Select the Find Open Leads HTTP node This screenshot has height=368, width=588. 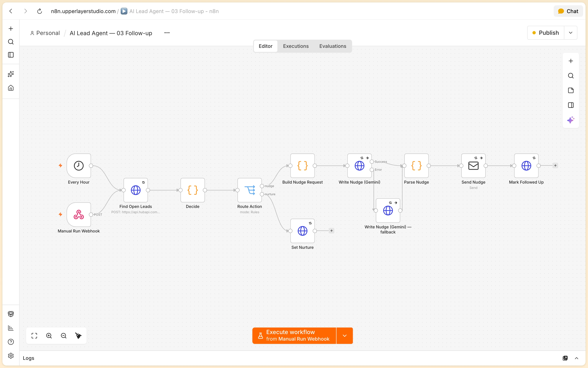[x=136, y=190]
